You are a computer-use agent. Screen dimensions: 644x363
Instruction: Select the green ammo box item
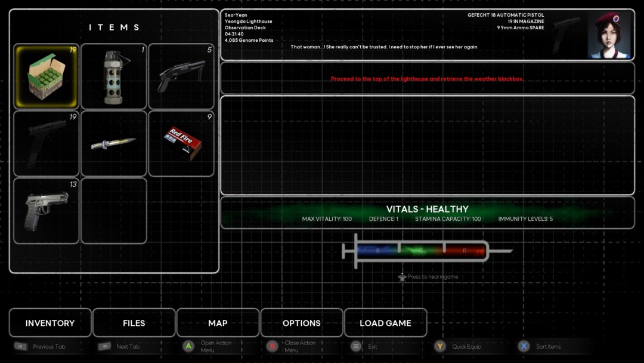47,76
